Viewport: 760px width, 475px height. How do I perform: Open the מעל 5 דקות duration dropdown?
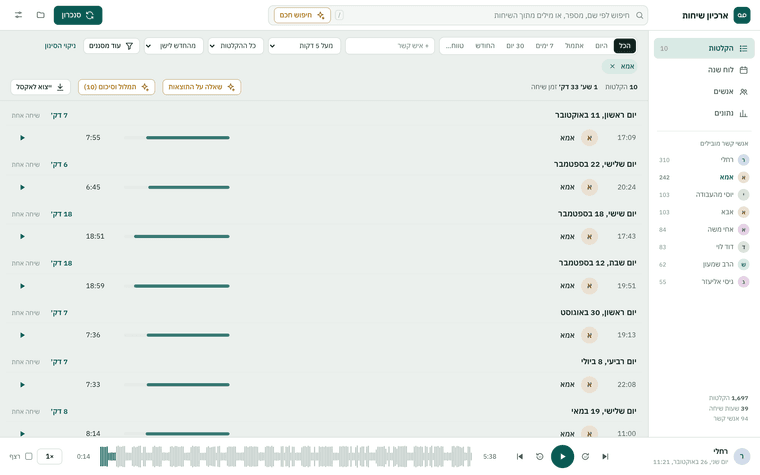point(304,46)
